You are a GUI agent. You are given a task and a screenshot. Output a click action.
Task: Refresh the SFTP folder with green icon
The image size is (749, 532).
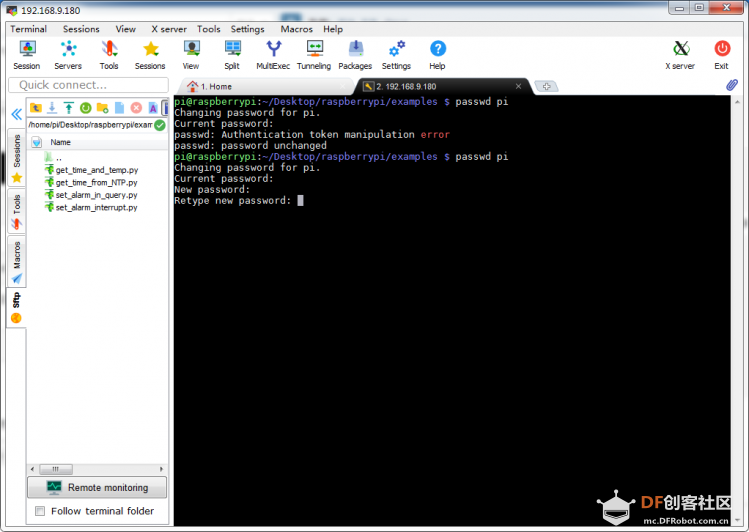click(x=86, y=108)
